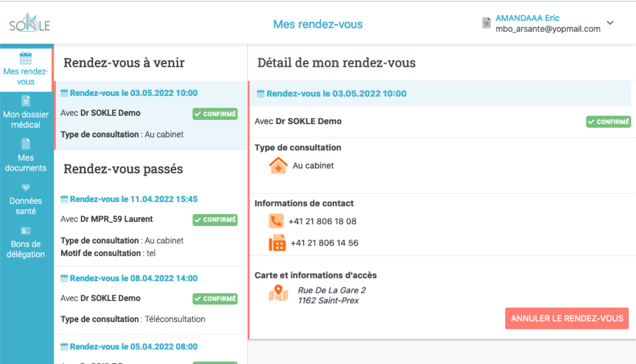
Task: Select the Mes rendez-vous menu label
Action: click(x=26, y=77)
